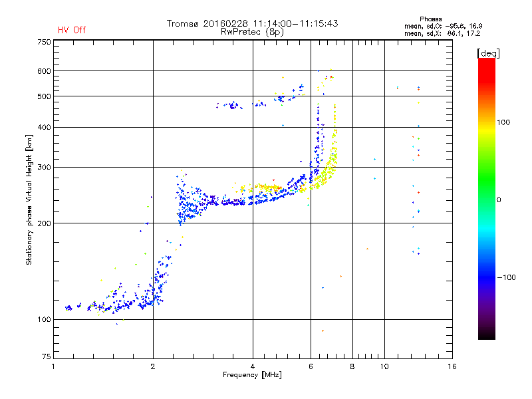Click the colorbar tick label '0'
The image size is (532, 399).
(499, 200)
